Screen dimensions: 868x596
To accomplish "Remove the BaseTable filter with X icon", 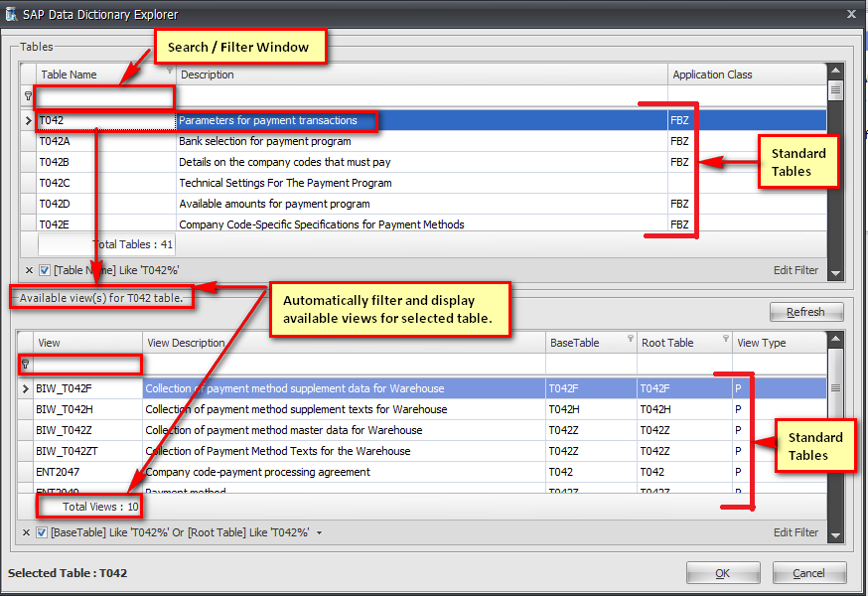I will click(27, 533).
